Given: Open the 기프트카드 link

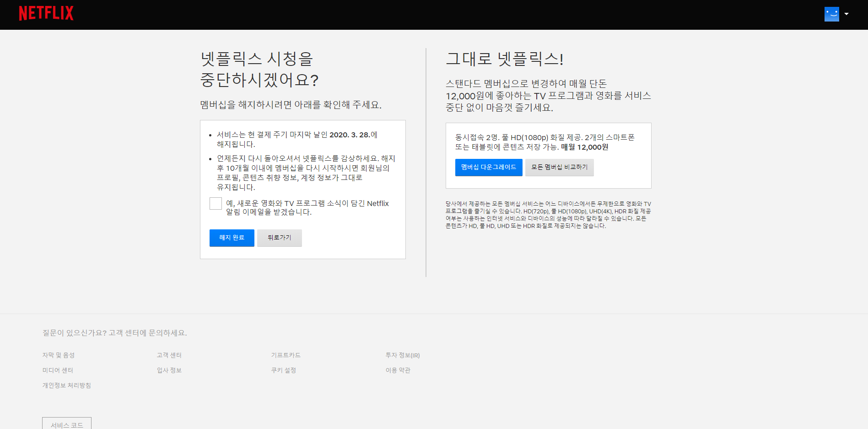Looking at the screenshot, I should pyautogui.click(x=286, y=355).
